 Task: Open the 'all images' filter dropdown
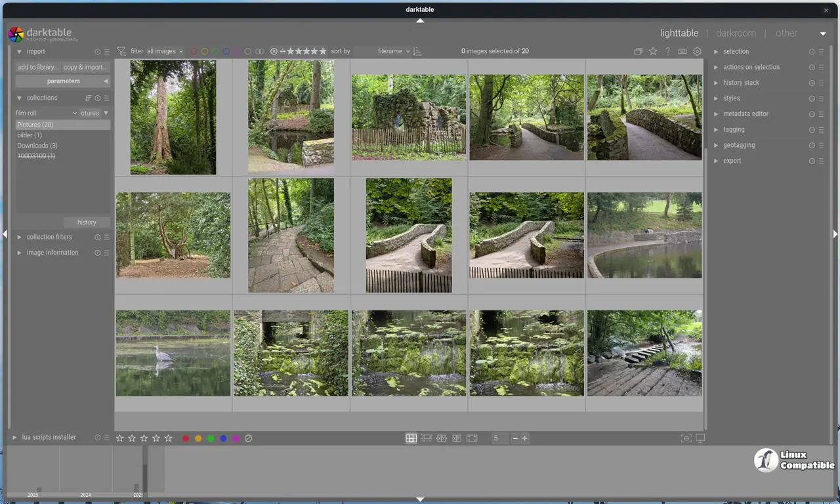165,51
